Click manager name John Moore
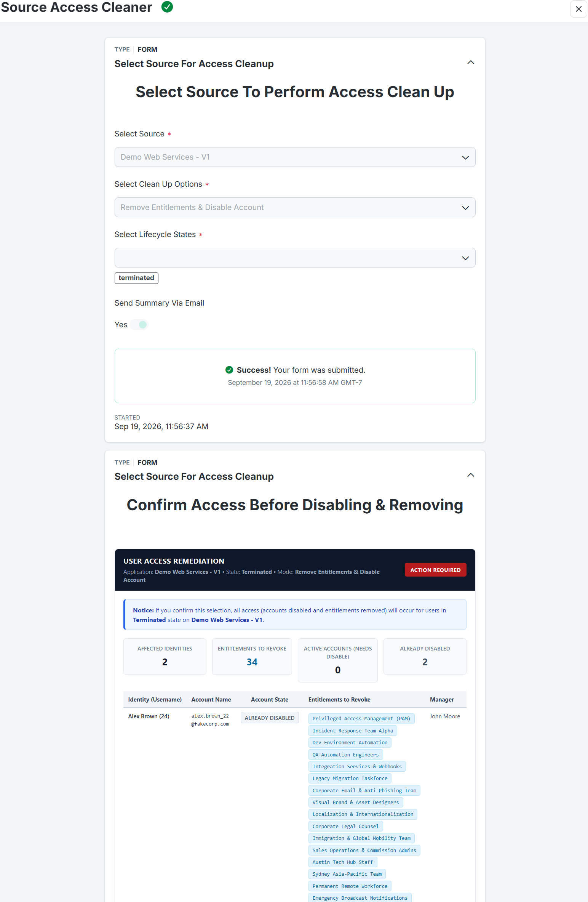Image resolution: width=588 pixels, height=902 pixels. (445, 716)
